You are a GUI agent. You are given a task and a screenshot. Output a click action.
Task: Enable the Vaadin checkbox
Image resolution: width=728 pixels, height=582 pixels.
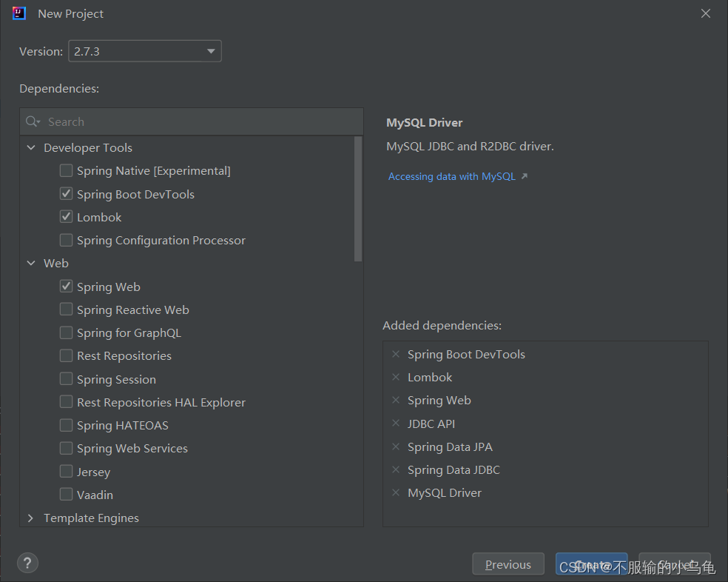pyautogui.click(x=66, y=495)
